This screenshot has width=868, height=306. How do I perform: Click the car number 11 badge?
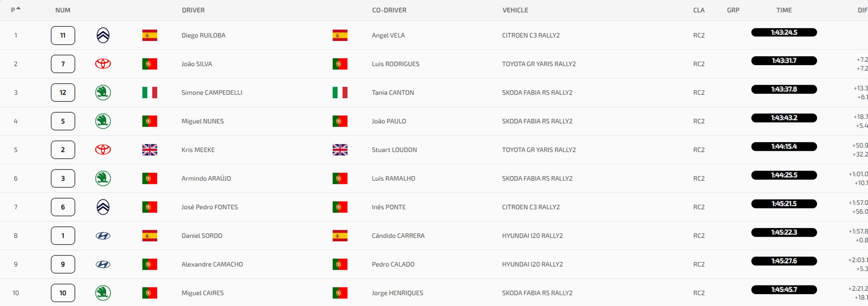pos(63,35)
